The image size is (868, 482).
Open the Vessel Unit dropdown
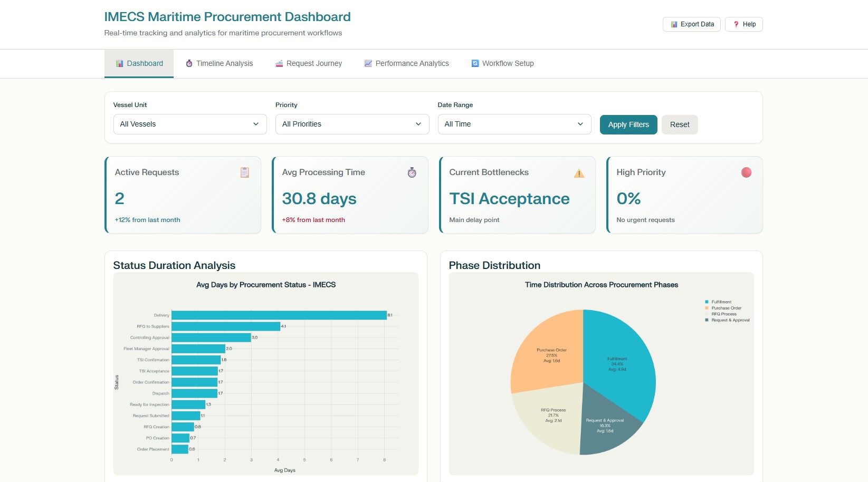tap(190, 124)
